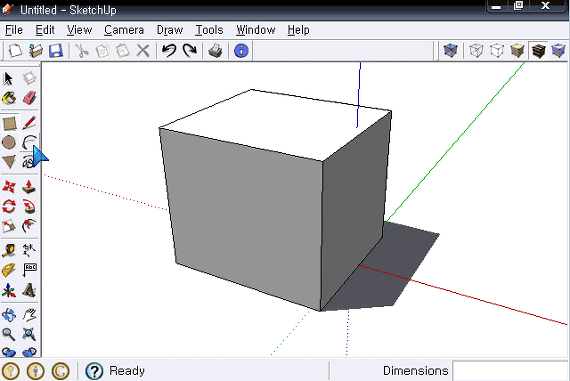570x381 pixels.
Task: Select the Orbit camera tool
Action: pos(9,315)
